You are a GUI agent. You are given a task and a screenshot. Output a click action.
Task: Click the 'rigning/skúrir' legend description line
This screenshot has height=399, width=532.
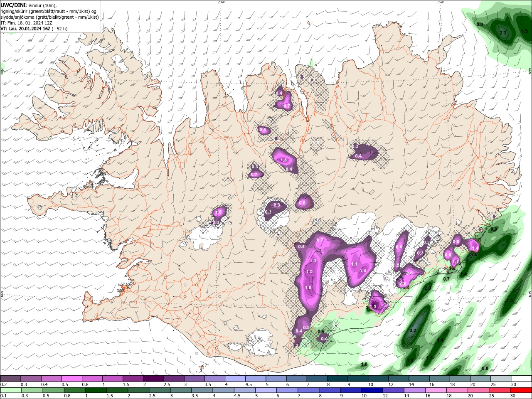point(49,11)
